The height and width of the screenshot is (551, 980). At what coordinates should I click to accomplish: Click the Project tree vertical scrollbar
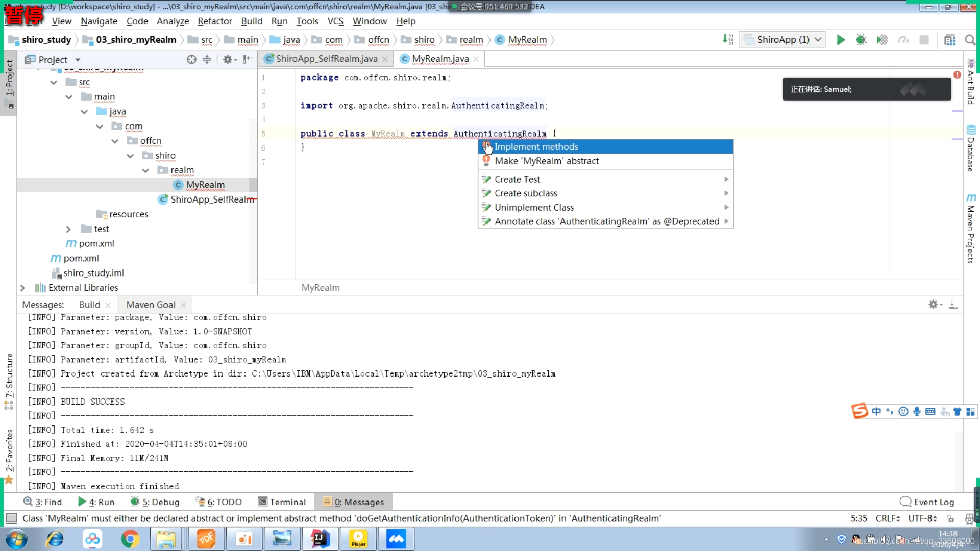click(x=253, y=201)
